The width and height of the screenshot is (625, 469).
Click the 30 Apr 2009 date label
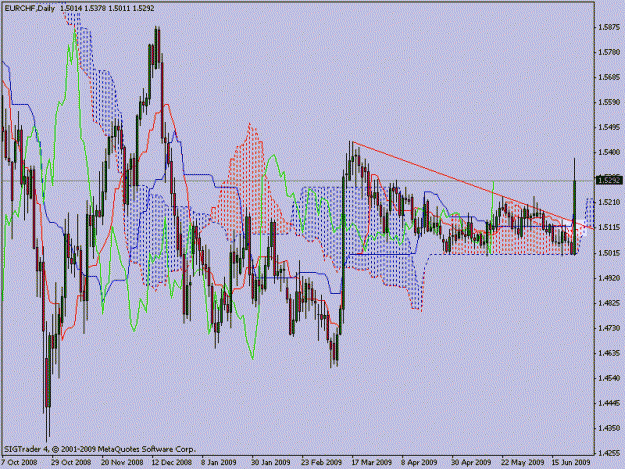coord(471,463)
